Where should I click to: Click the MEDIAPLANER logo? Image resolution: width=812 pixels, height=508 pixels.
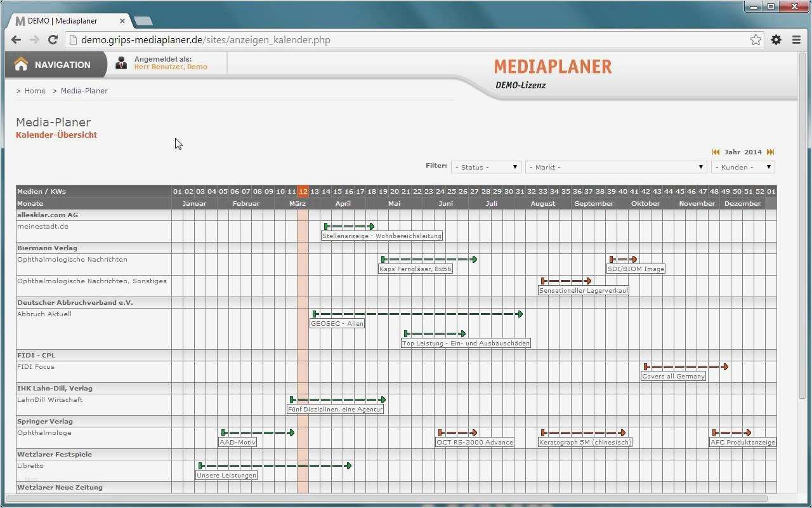click(553, 67)
